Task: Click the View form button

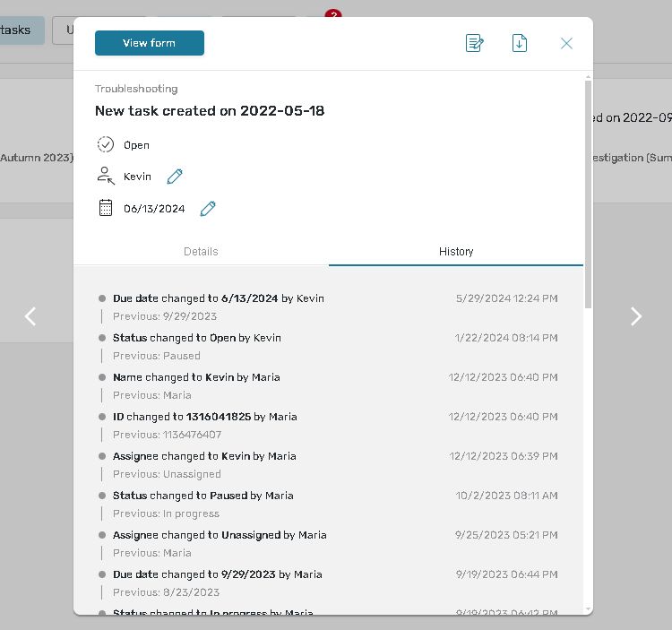Action: coord(150,43)
